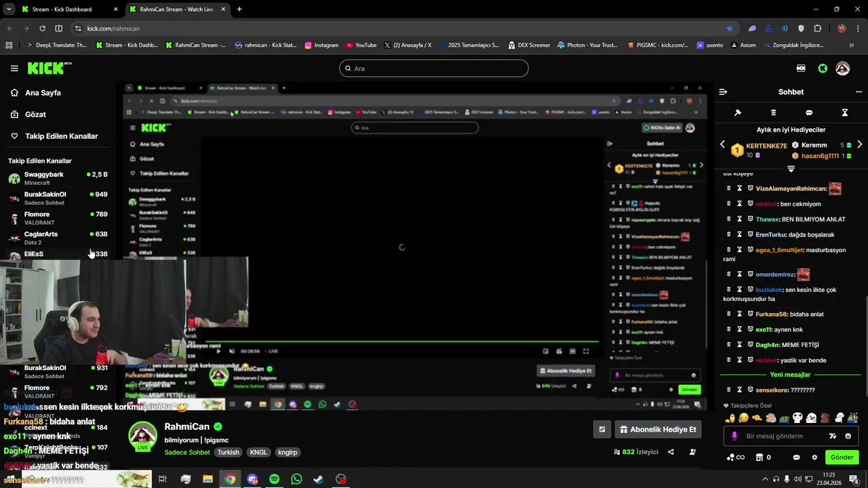
Task: Click the Sadece Sohbet category link
Action: pyautogui.click(x=187, y=452)
